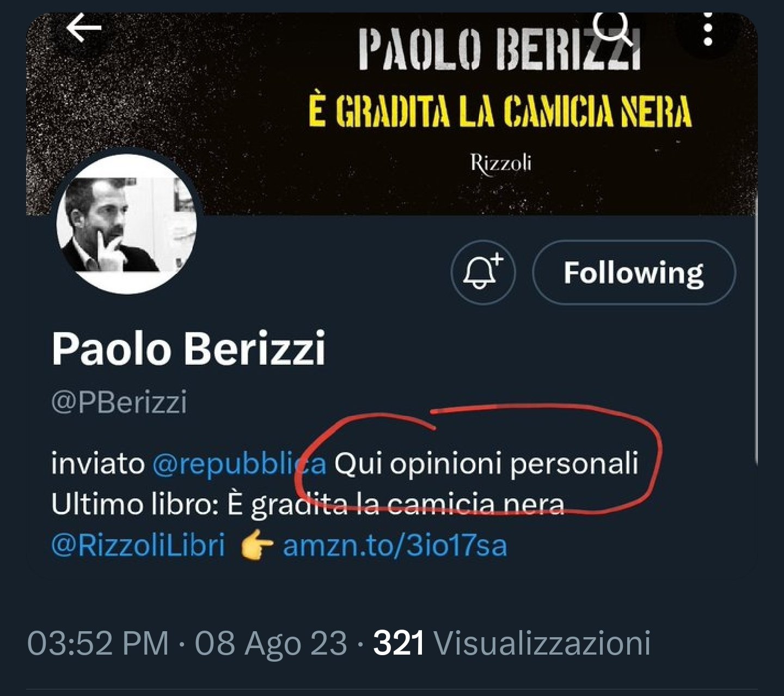Click the 03:52 PM timestamp
The image size is (784, 696).
98,643
